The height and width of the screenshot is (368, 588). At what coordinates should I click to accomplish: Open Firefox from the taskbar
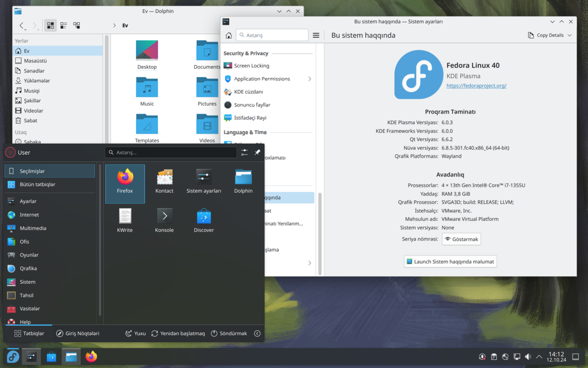91,356
